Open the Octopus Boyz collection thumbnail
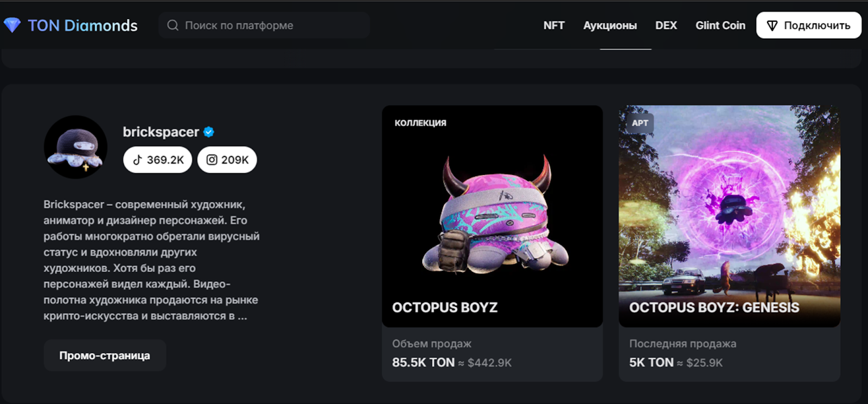 coord(492,216)
